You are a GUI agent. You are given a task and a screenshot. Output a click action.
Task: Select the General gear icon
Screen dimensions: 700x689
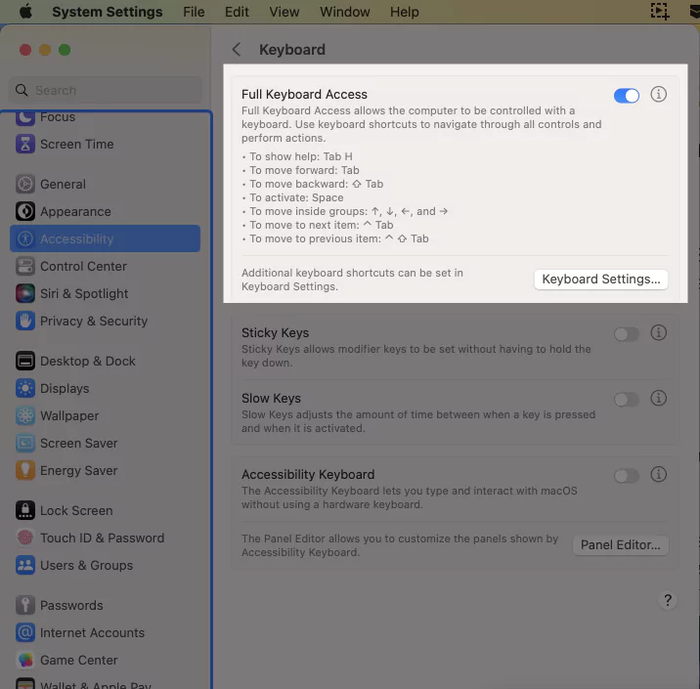25,184
